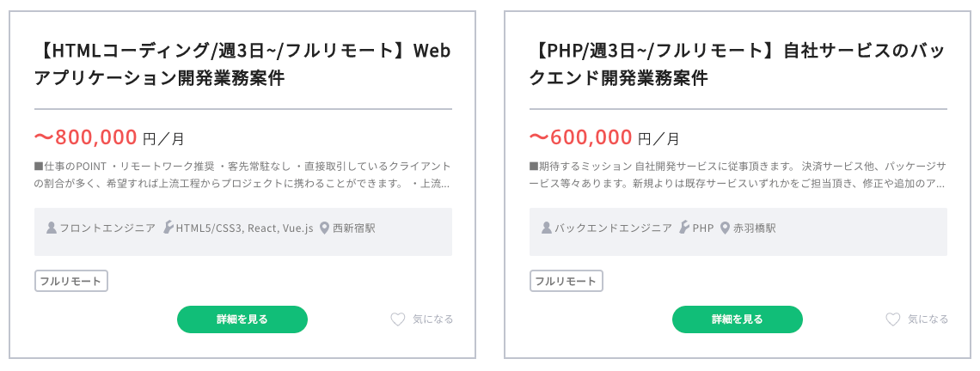This screenshot has width=980, height=371.
Task: Click the 西新宿駅 station label
Action: [354, 228]
